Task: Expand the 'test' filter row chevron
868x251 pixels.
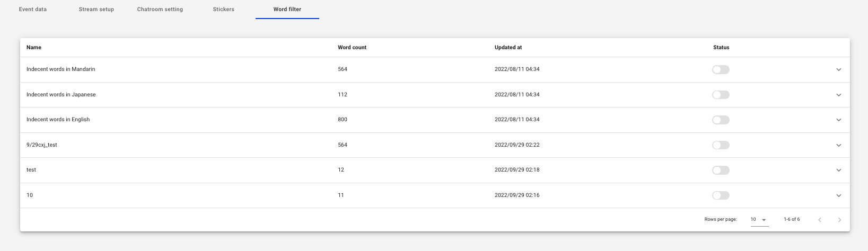Action: click(x=839, y=171)
